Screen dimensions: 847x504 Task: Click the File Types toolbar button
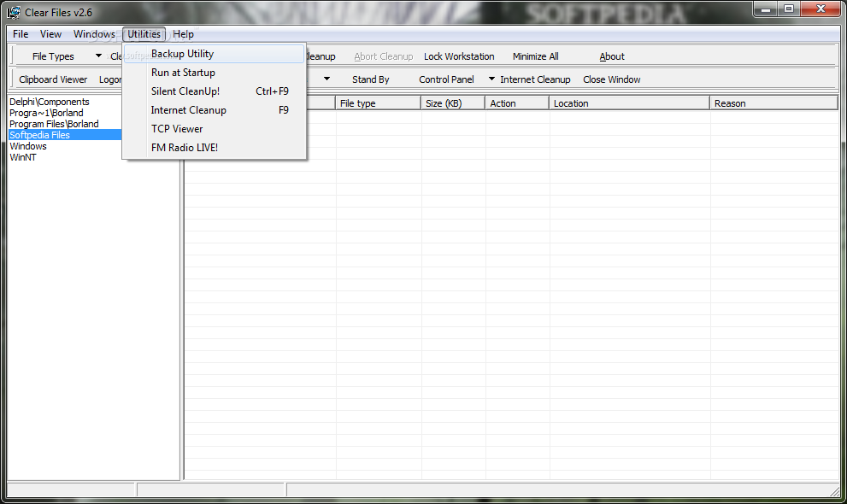tap(53, 56)
